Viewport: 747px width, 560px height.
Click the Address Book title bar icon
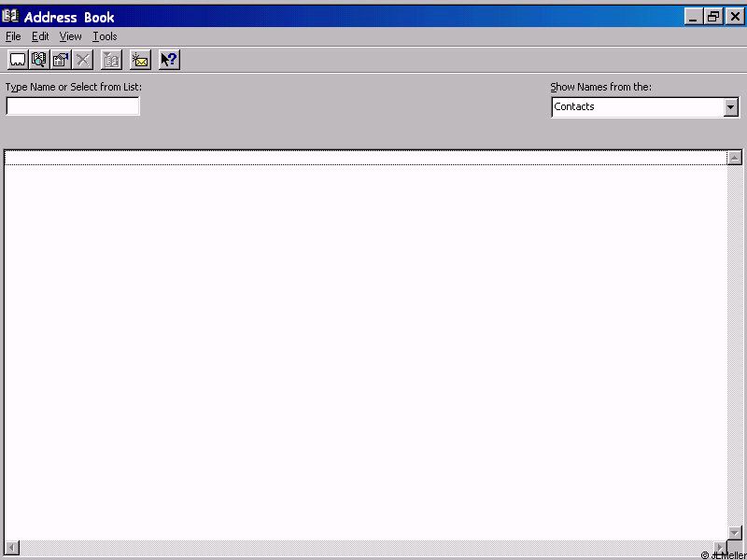pos(10,16)
